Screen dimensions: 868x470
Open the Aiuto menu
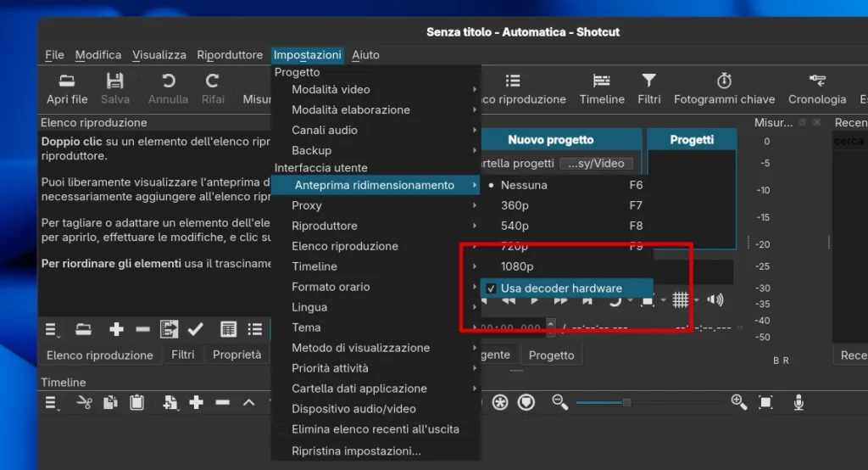click(365, 55)
